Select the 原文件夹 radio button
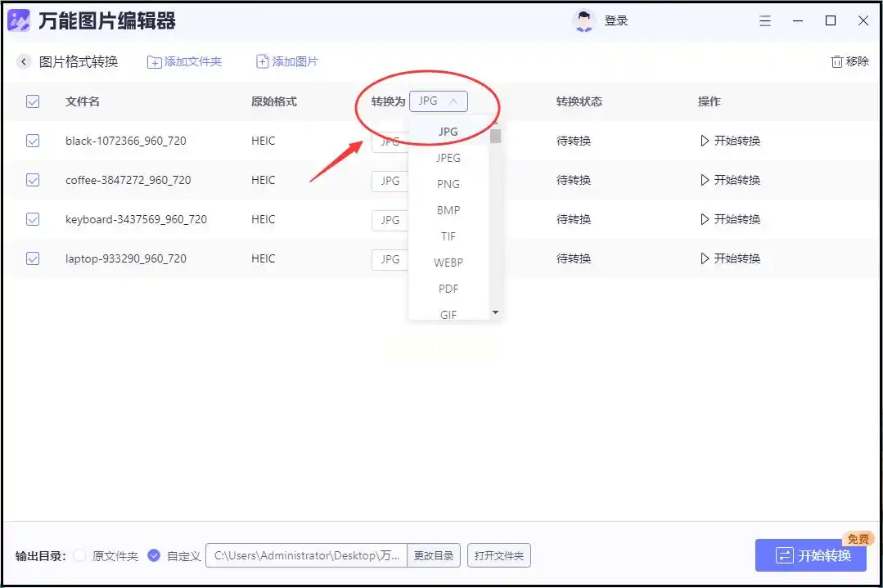Viewport: 883px width, 588px height. pos(80,555)
